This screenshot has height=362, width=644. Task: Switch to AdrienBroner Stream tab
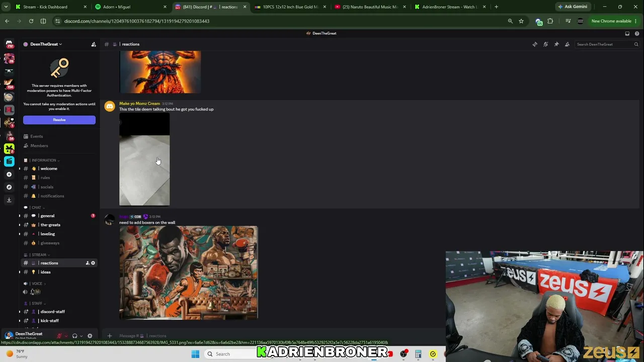(x=450, y=7)
